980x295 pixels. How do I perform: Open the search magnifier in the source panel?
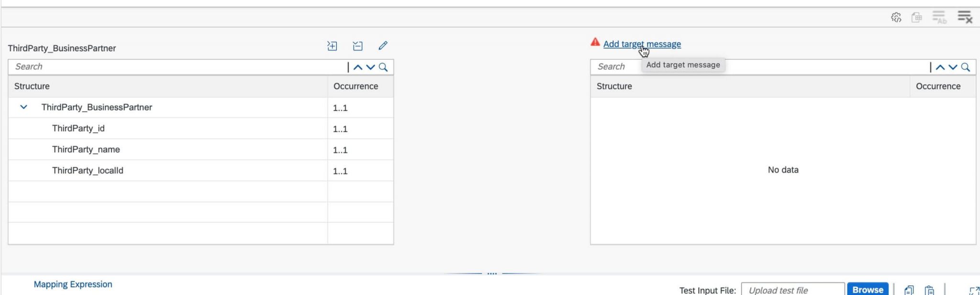pos(383,67)
